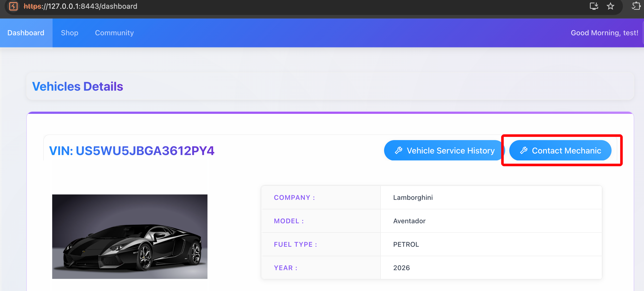Click the Vehicles Details heading
644x291 pixels.
pyautogui.click(x=78, y=86)
